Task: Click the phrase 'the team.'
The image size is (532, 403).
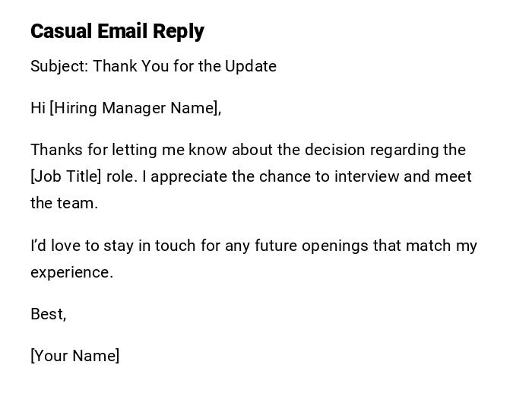Action: 65,203
